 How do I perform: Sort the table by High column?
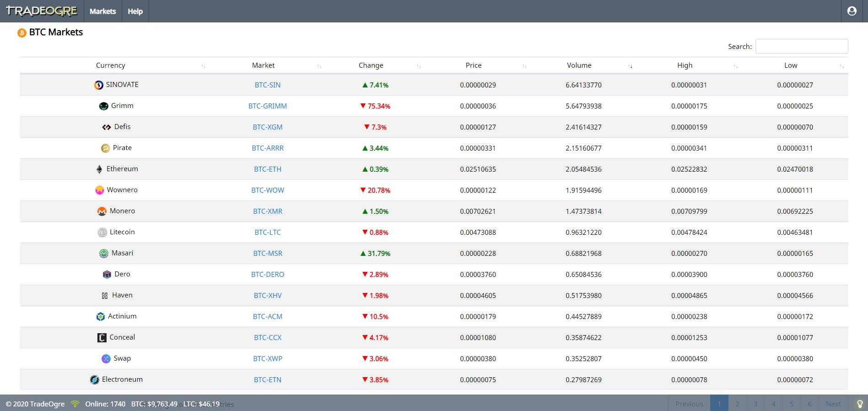point(685,65)
